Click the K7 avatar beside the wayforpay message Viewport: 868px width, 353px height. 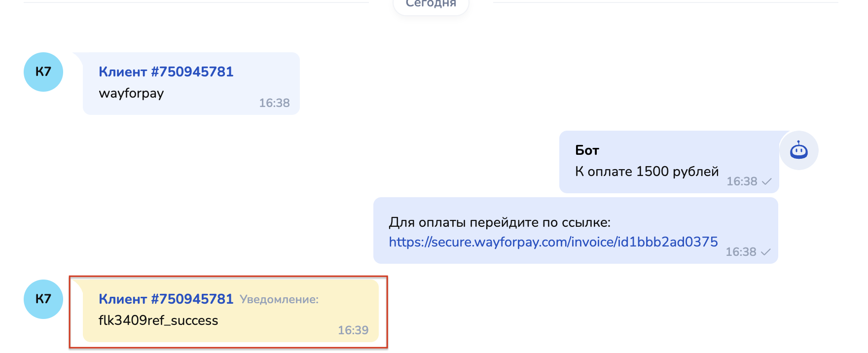tap(43, 72)
